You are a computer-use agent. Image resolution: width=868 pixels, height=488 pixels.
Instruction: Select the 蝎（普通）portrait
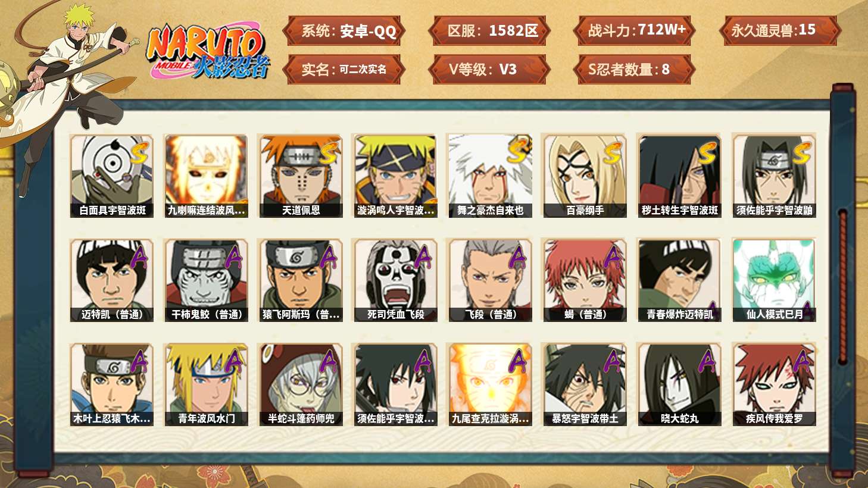585,280
